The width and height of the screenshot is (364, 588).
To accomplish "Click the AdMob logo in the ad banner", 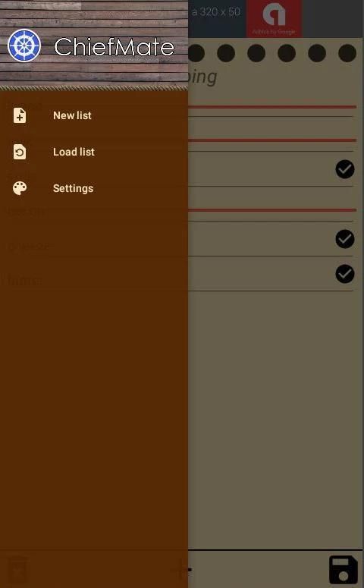I will (x=274, y=15).
